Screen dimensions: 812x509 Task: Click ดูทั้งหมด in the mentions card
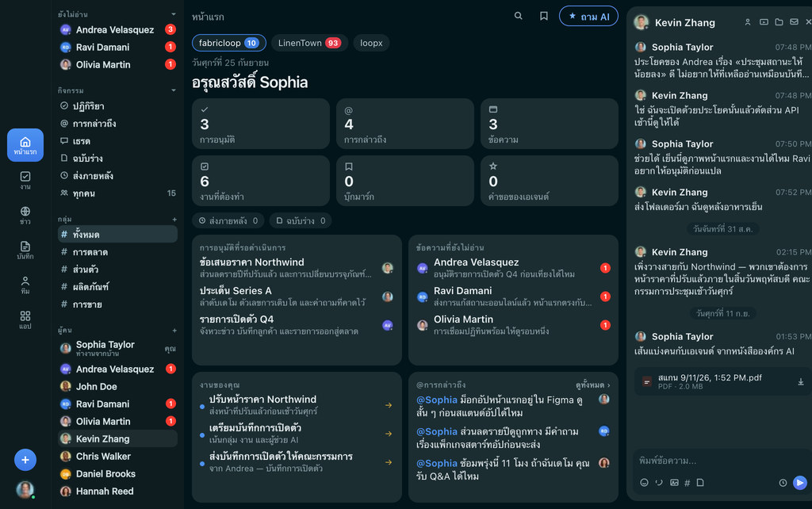[x=593, y=385]
